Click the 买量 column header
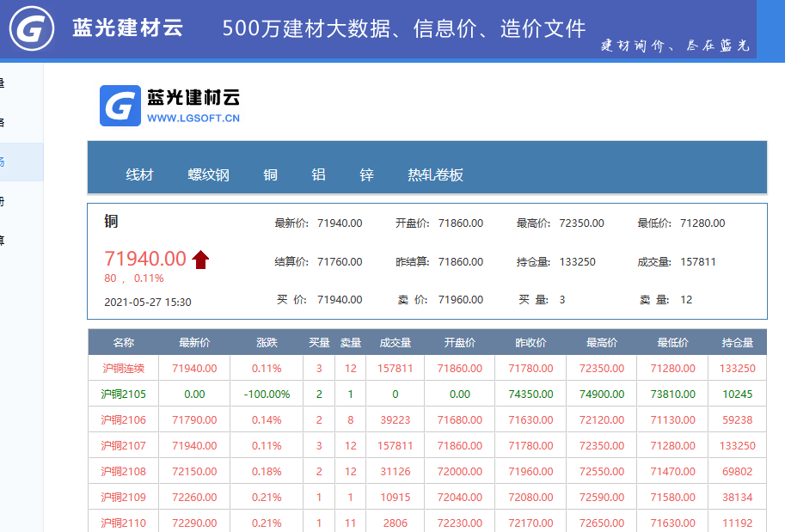This screenshot has height=532, width=785. [319, 342]
